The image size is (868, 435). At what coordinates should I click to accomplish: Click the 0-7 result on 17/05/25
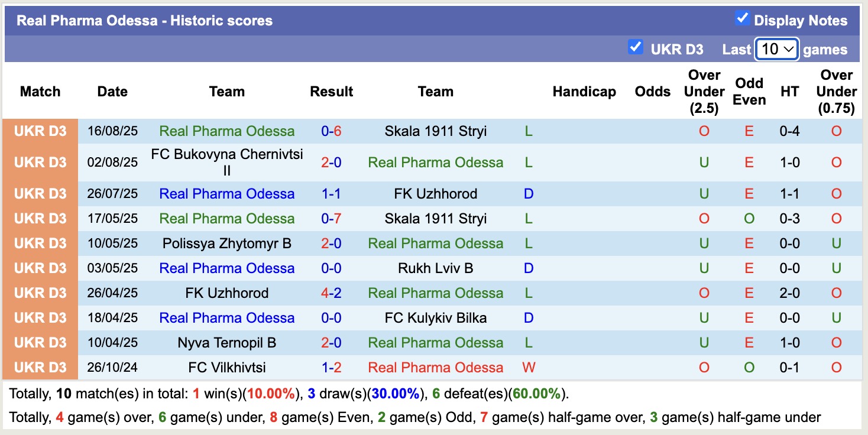331,219
